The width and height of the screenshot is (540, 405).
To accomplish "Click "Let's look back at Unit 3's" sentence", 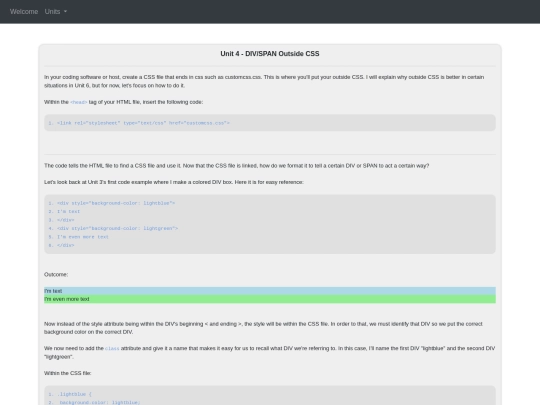I will [174, 182].
